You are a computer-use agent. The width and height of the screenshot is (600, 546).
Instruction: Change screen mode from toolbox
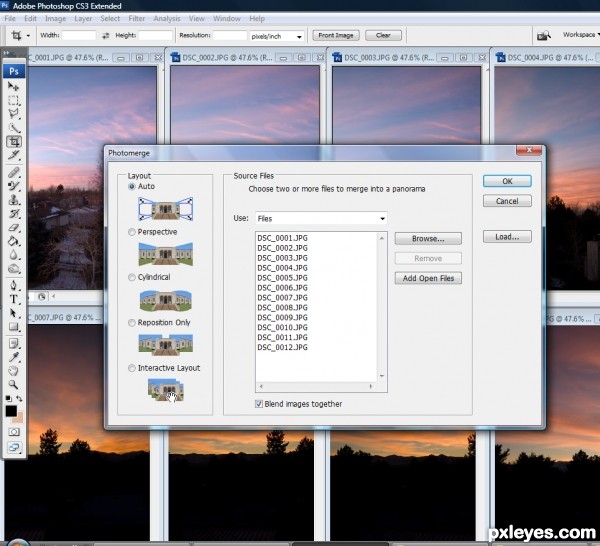pos(14,447)
